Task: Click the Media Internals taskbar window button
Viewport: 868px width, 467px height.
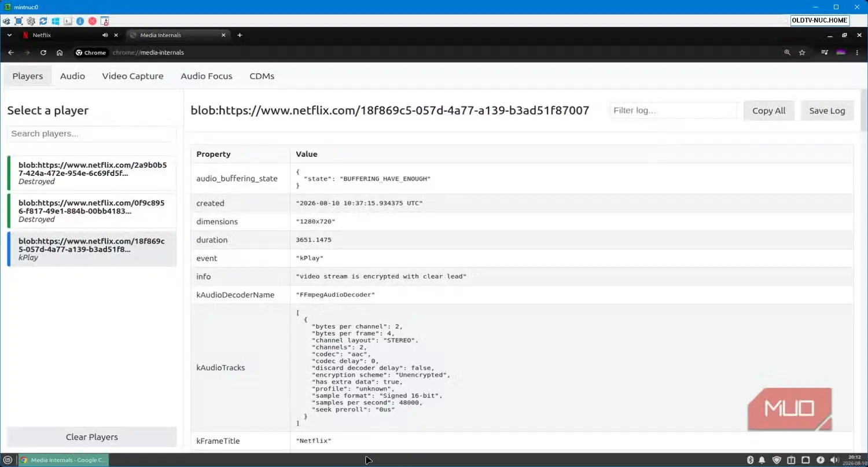Action: click(63, 460)
